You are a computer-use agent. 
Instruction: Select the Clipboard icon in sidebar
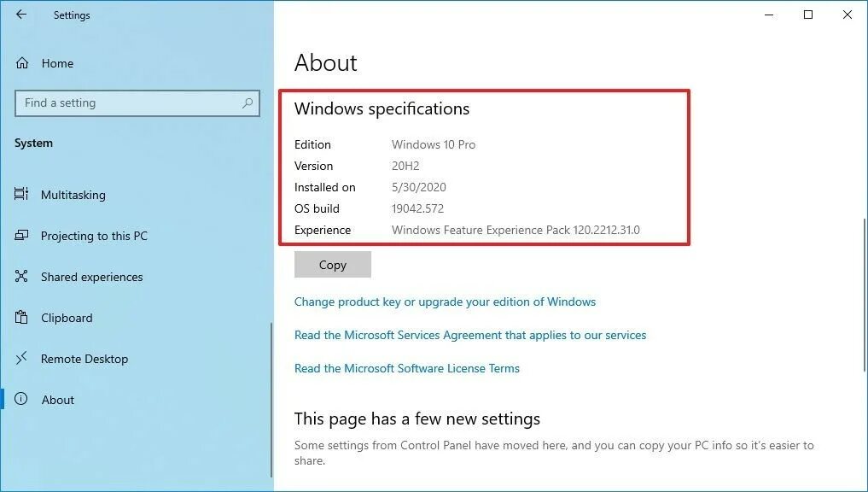(x=21, y=317)
